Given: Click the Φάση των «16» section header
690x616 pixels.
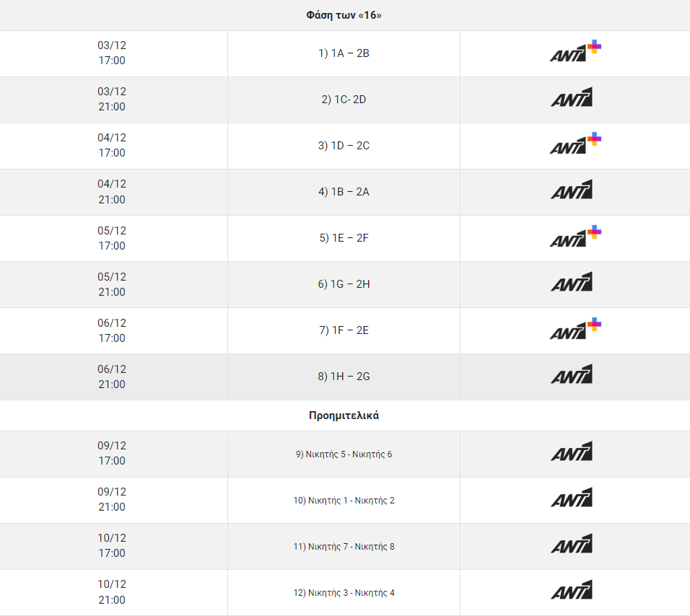Looking at the screenshot, I should point(344,15).
